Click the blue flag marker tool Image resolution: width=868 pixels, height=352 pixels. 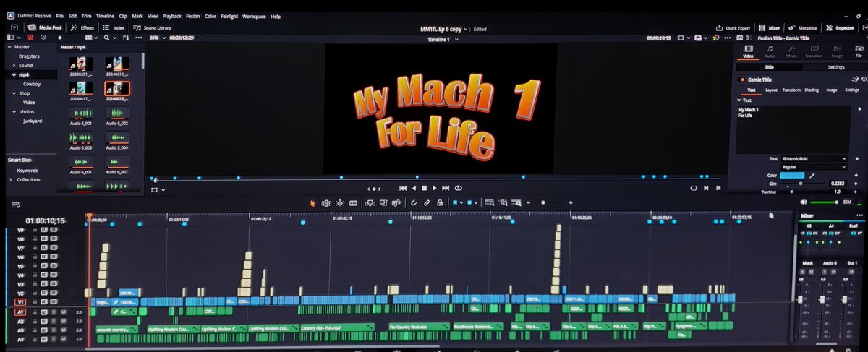coord(456,203)
